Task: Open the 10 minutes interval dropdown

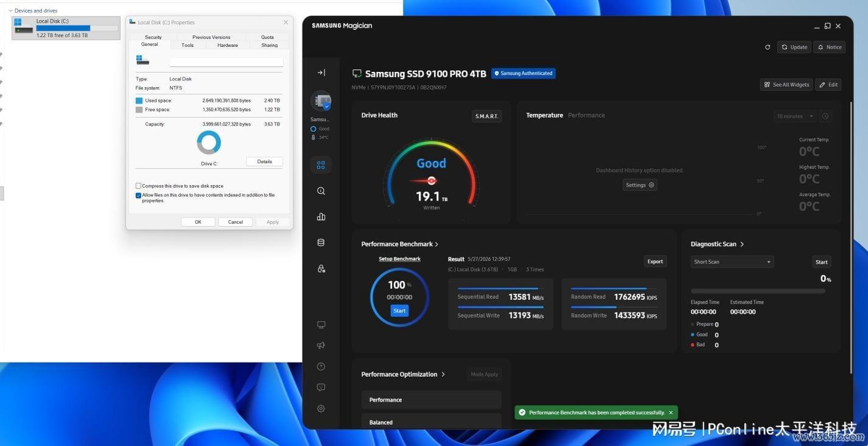Action: pyautogui.click(x=795, y=116)
